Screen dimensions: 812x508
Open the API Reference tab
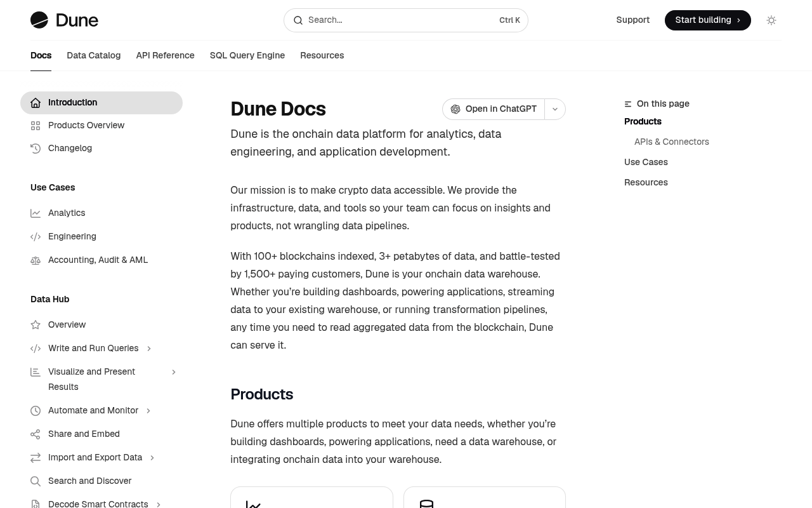[x=165, y=55]
